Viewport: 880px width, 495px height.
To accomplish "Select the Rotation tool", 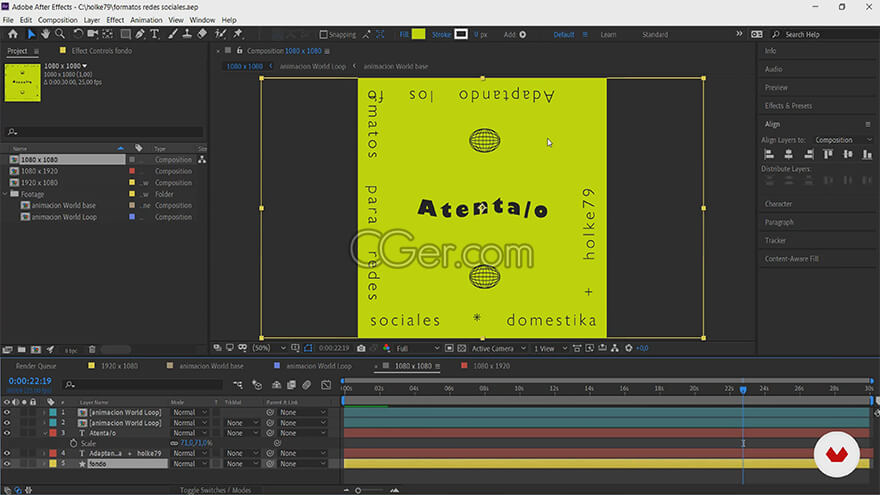I will (x=78, y=34).
